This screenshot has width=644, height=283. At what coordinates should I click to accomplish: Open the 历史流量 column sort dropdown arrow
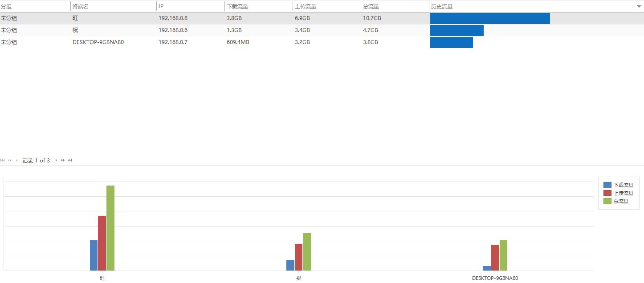[639, 7]
